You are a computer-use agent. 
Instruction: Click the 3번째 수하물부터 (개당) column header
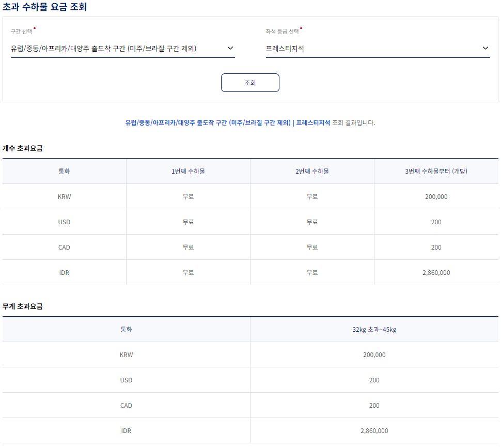pyautogui.click(x=436, y=171)
